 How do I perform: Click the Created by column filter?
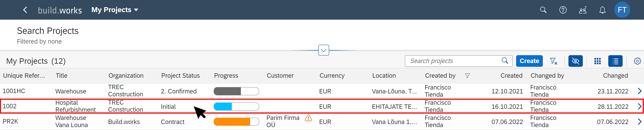coord(467,76)
